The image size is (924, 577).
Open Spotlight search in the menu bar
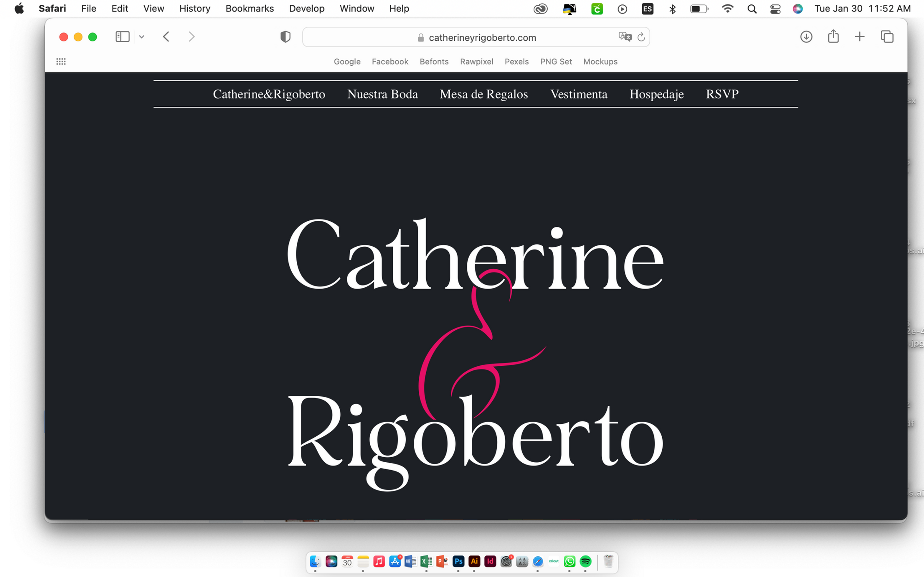click(751, 8)
